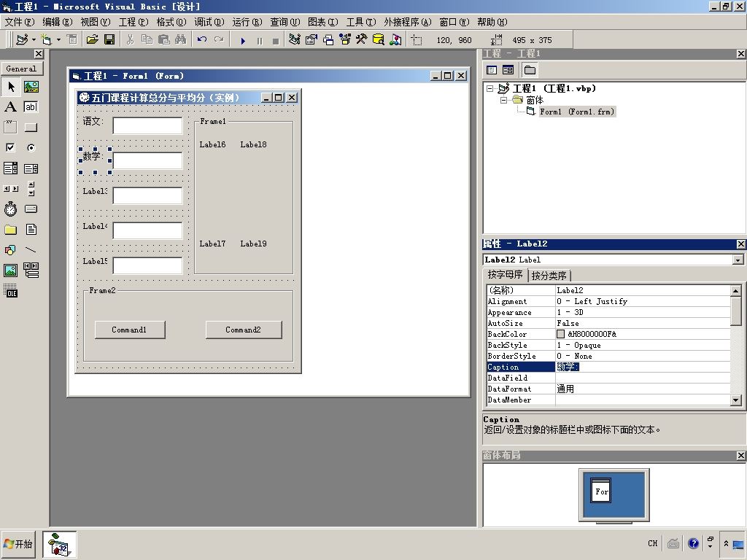747x560 pixels.
Task: Open the Label2 object dropdown in Properties
Action: coord(738,260)
